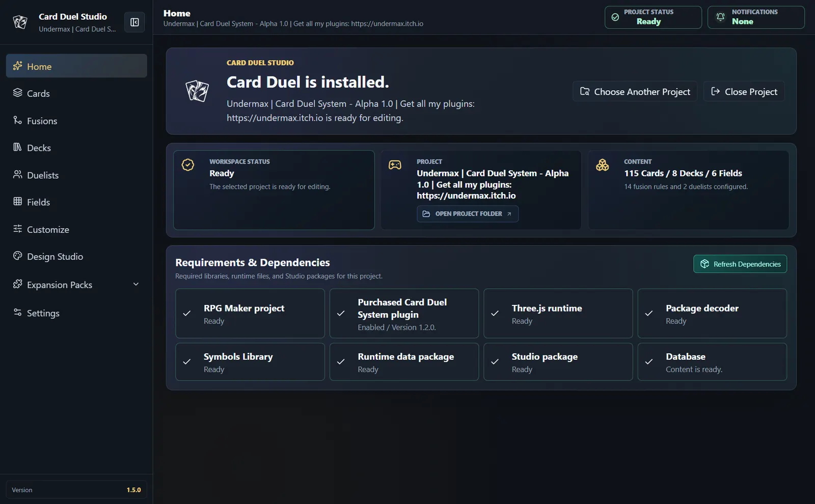Click the '115 Cards / 8 Decks / 6 Fields' text
815x504 pixels.
tap(683, 173)
